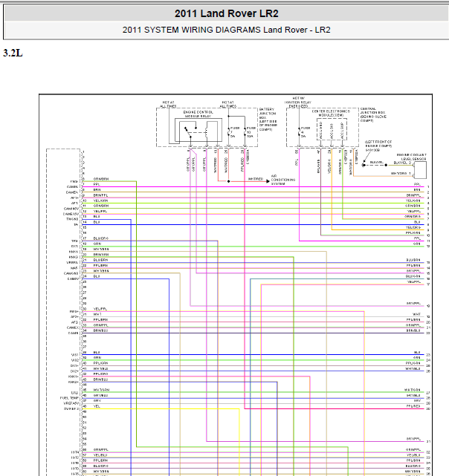Viewport: 449px width, 476px height.
Task: Click the 'HOT W/ IGNITION RELAY ENERGIZED' label
Action: (298, 102)
